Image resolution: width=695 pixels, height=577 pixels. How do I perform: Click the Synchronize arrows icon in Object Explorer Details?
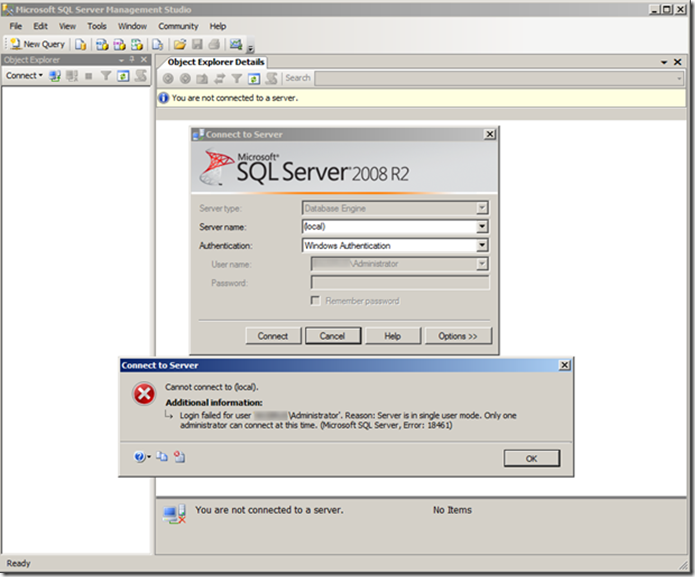pyautogui.click(x=219, y=78)
